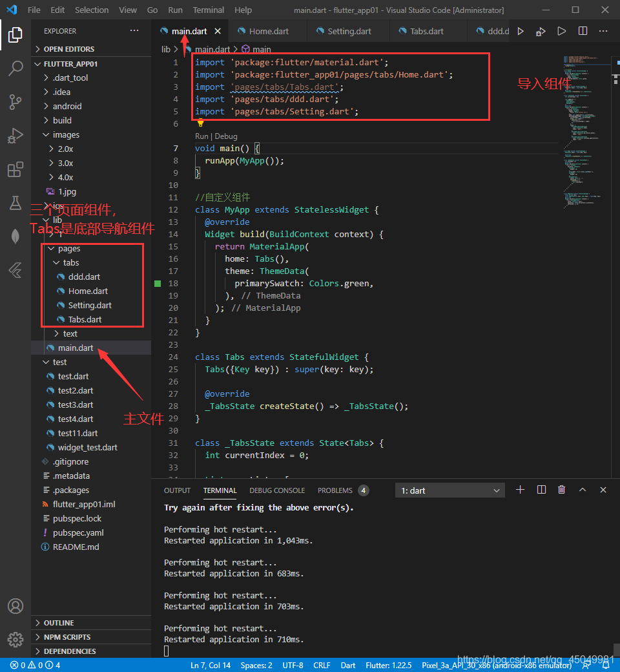The height and width of the screenshot is (672, 620).
Task: Change indentation via Spaces: 2
Action: [x=256, y=665]
